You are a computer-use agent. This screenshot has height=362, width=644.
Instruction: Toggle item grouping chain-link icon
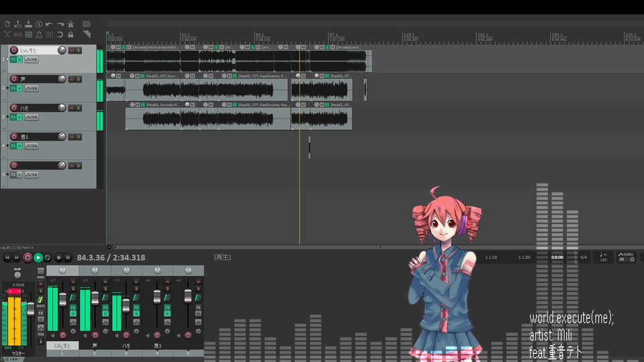coord(18,34)
